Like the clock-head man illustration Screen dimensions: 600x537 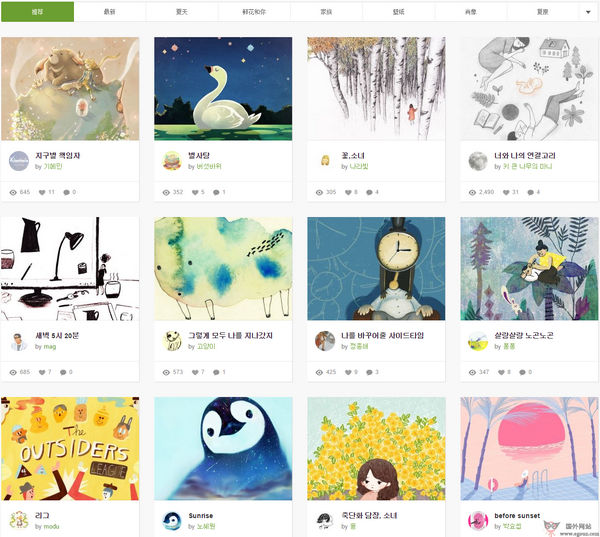tap(348, 372)
